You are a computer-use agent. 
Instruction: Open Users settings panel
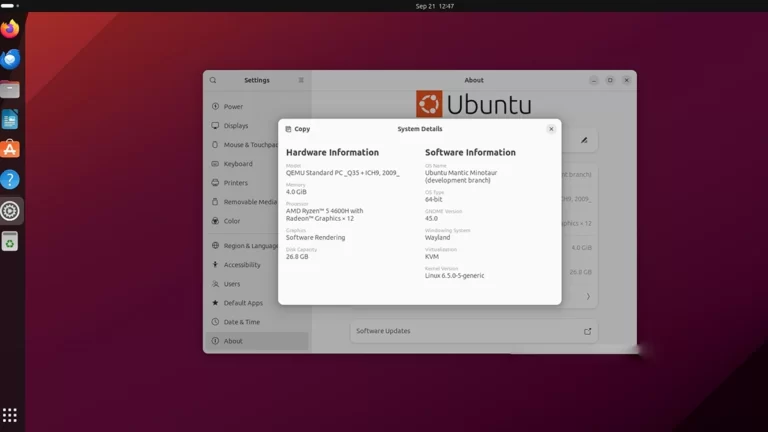[x=257, y=284]
